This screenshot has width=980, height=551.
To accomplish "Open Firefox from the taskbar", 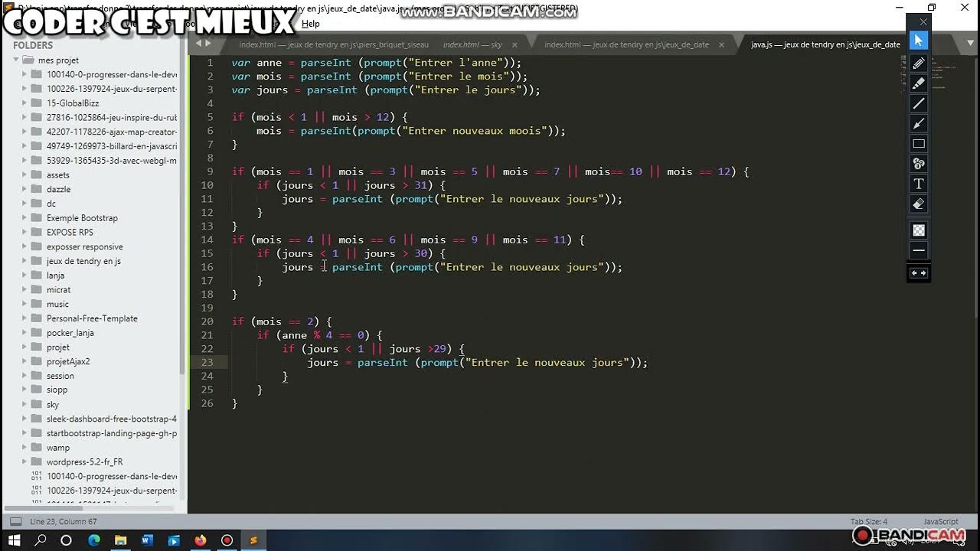I will 201,540.
